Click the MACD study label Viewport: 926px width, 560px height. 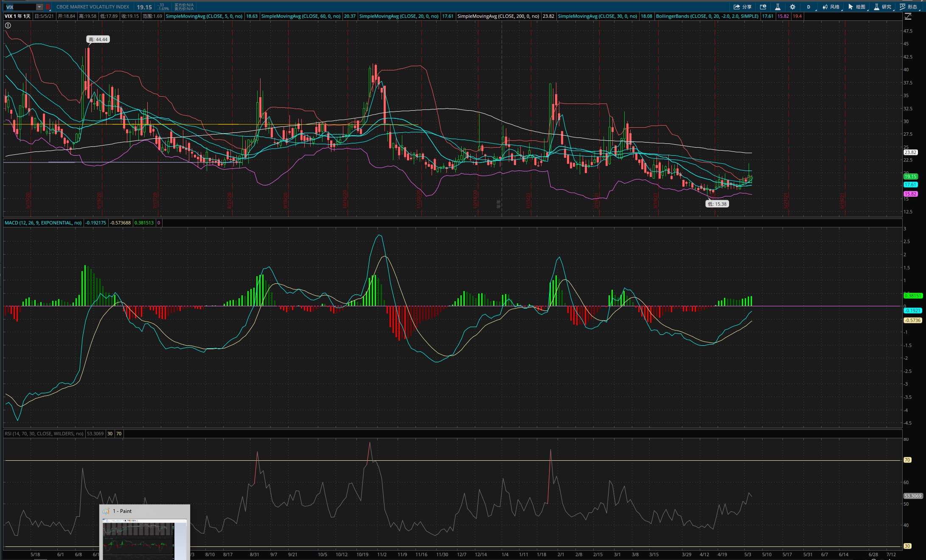coord(43,223)
